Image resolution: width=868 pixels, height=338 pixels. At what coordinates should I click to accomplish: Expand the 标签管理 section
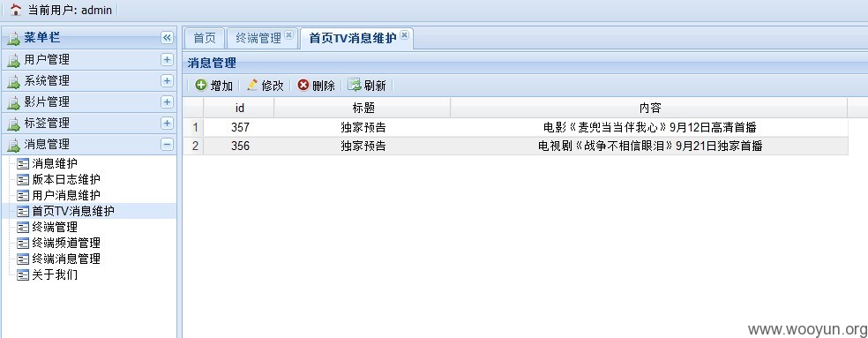[x=168, y=123]
